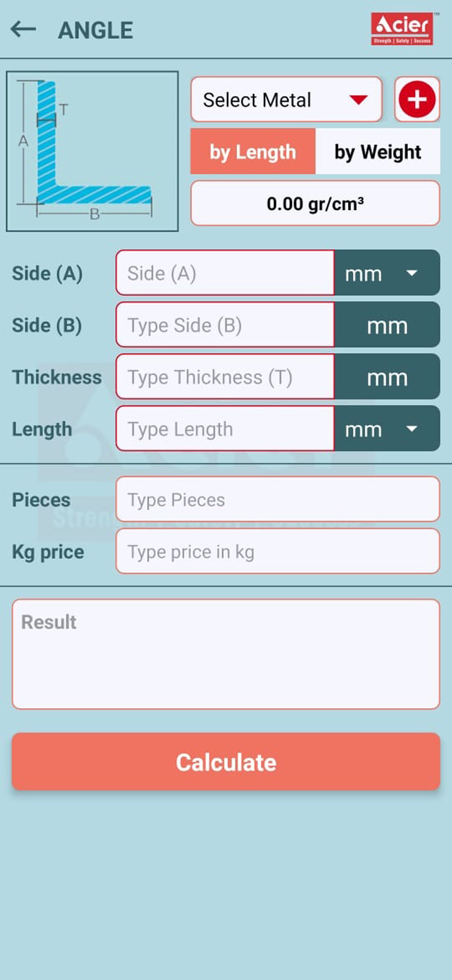Tap the Side (B) mm unit box
Screen dimensions: 452x980
pos(387,325)
